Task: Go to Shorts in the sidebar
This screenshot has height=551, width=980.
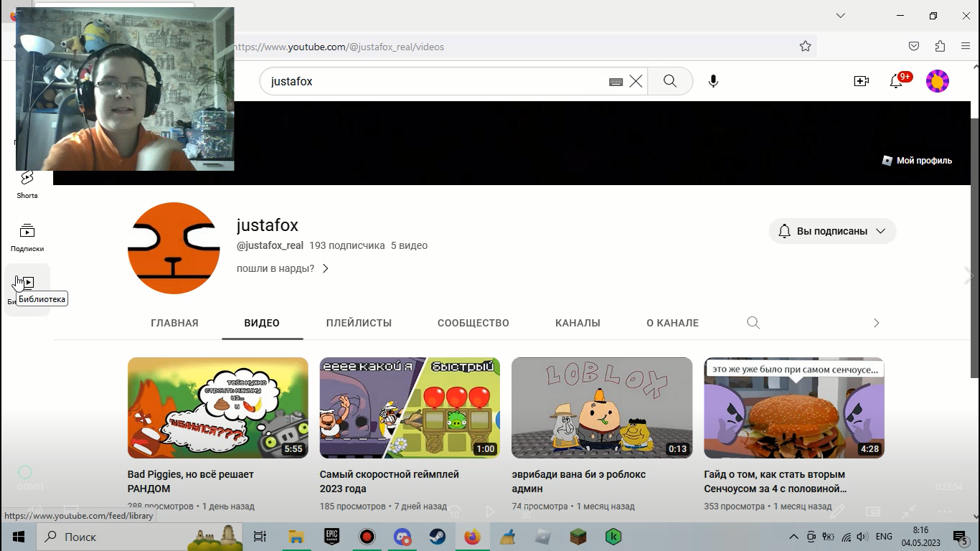Action: 27,184
